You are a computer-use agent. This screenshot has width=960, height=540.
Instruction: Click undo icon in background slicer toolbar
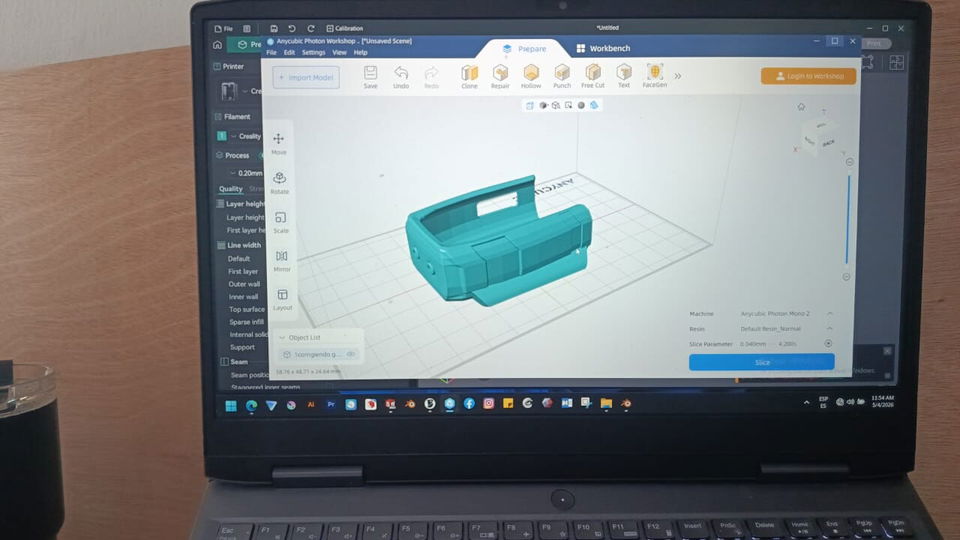[x=292, y=28]
